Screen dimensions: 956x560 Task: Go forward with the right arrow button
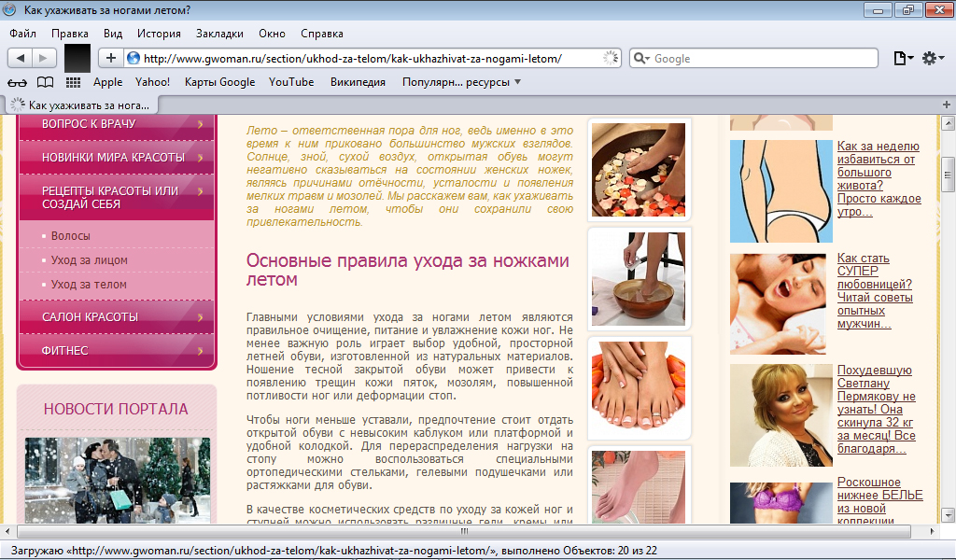point(44,59)
